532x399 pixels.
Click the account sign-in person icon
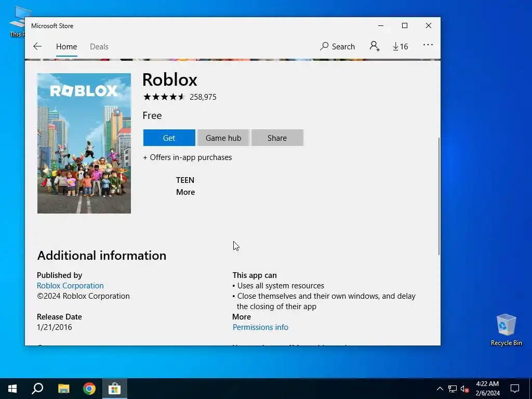coord(375,46)
